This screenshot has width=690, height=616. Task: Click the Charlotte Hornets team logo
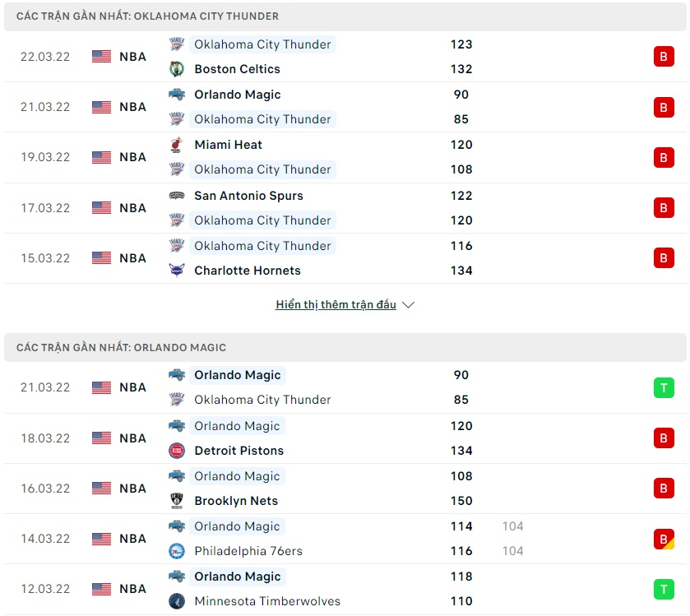pos(177,271)
